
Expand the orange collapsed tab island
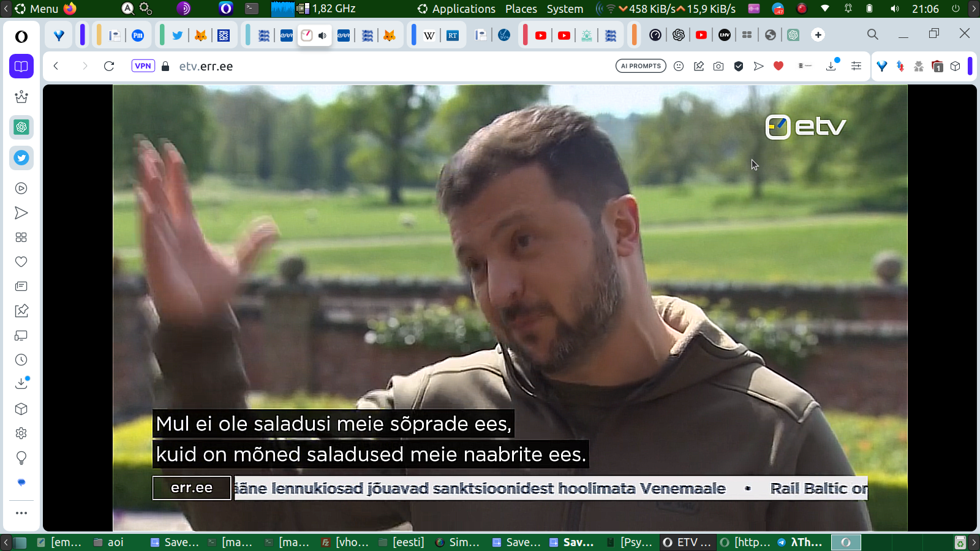point(634,35)
